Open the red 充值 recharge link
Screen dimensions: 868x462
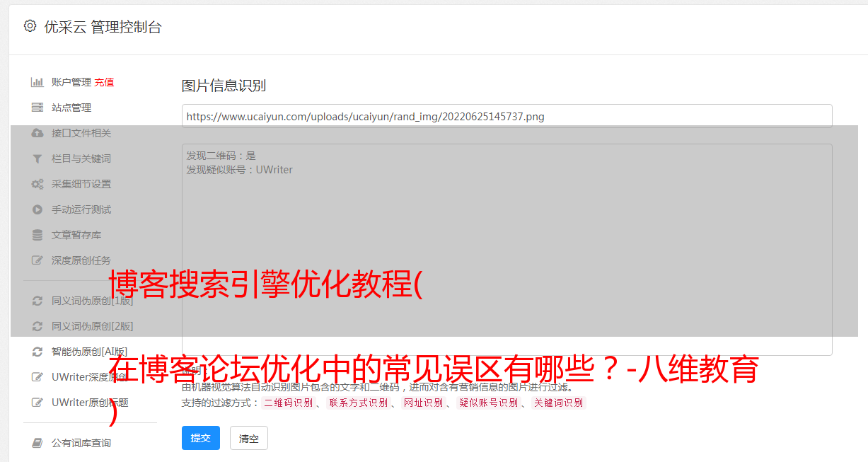coord(104,82)
